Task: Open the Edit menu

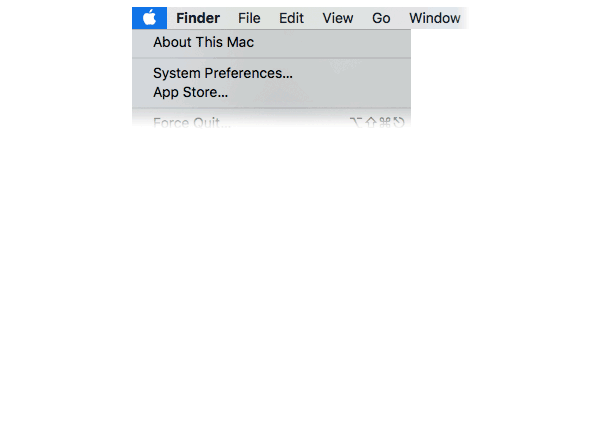Action: point(291,18)
